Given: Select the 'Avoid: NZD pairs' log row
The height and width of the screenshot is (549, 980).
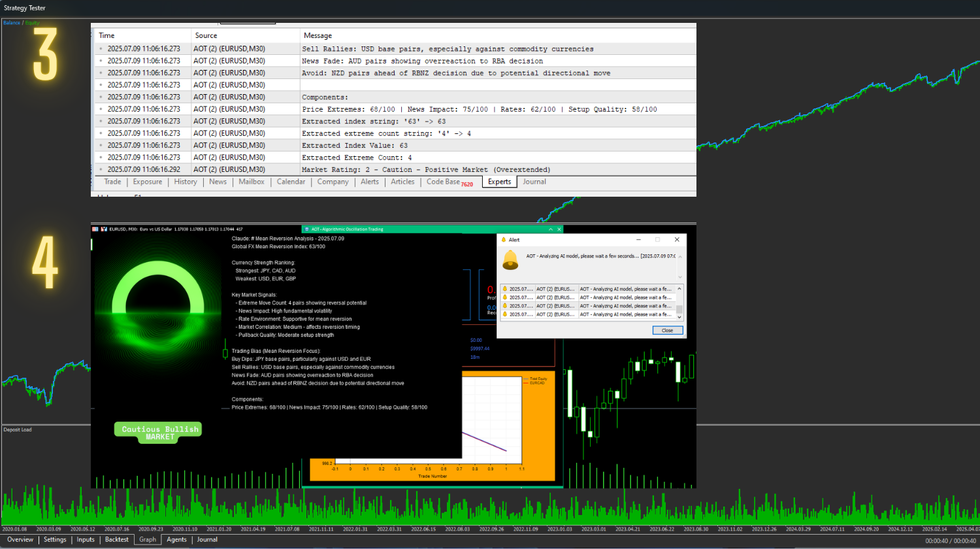Looking at the screenshot, I should (x=395, y=73).
